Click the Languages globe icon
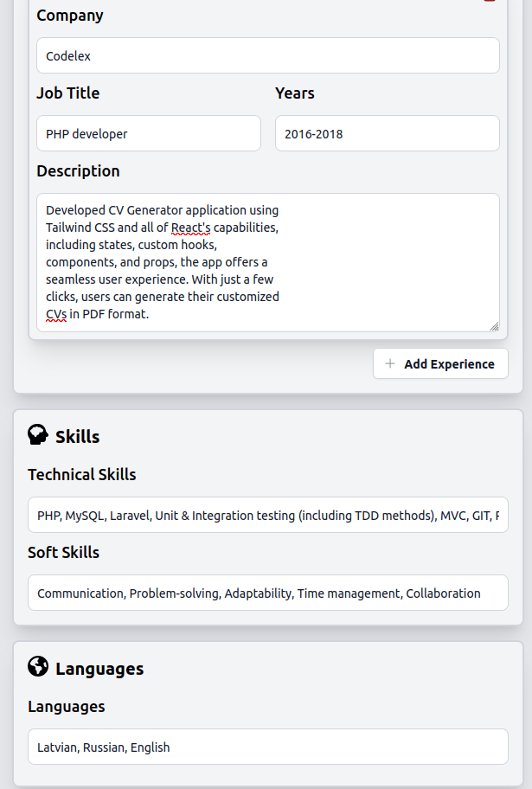The width and height of the screenshot is (532, 789). click(38, 666)
